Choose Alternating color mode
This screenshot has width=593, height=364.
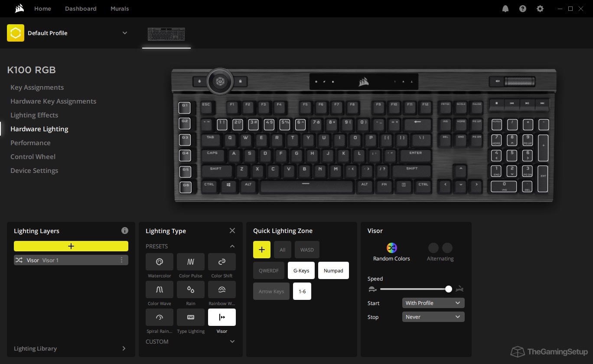click(x=440, y=252)
